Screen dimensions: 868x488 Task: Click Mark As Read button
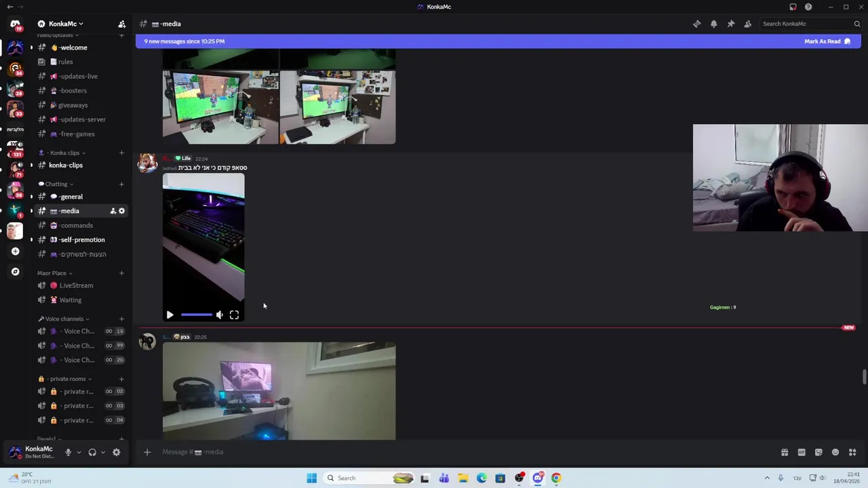tap(827, 41)
